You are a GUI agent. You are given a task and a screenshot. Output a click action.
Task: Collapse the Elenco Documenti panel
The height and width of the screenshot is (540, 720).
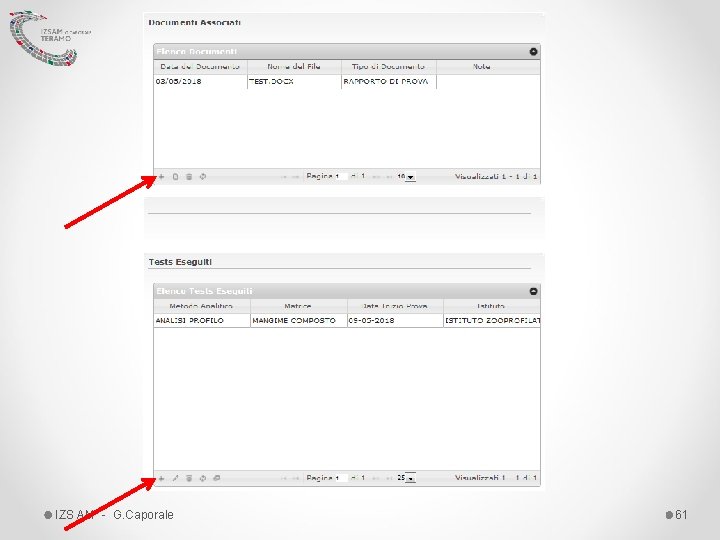tap(533, 51)
